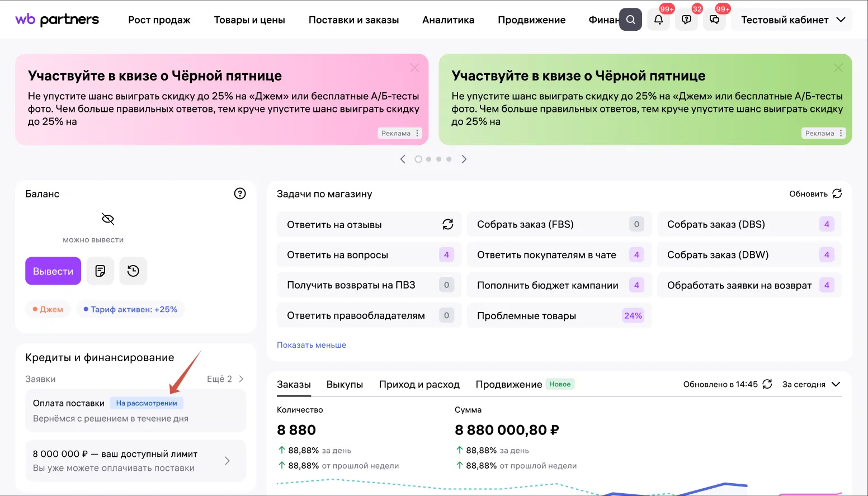Refresh statistics icon near Обновлено в 14:45

(767, 384)
